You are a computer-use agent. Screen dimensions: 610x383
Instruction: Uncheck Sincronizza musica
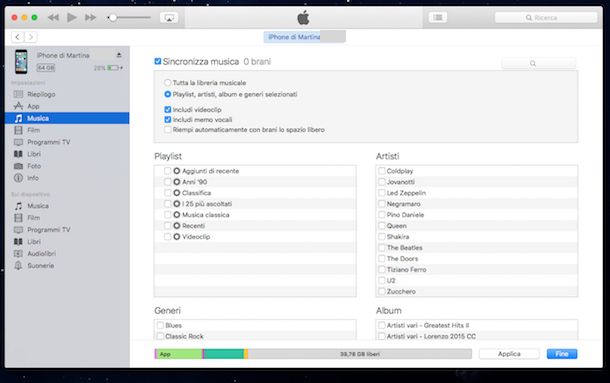point(158,61)
